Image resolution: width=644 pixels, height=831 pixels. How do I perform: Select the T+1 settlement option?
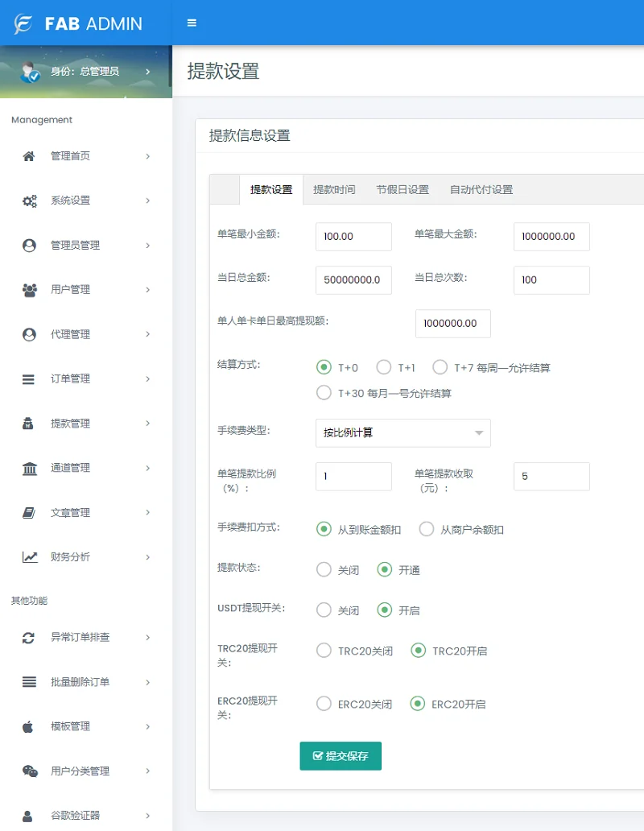click(x=384, y=366)
